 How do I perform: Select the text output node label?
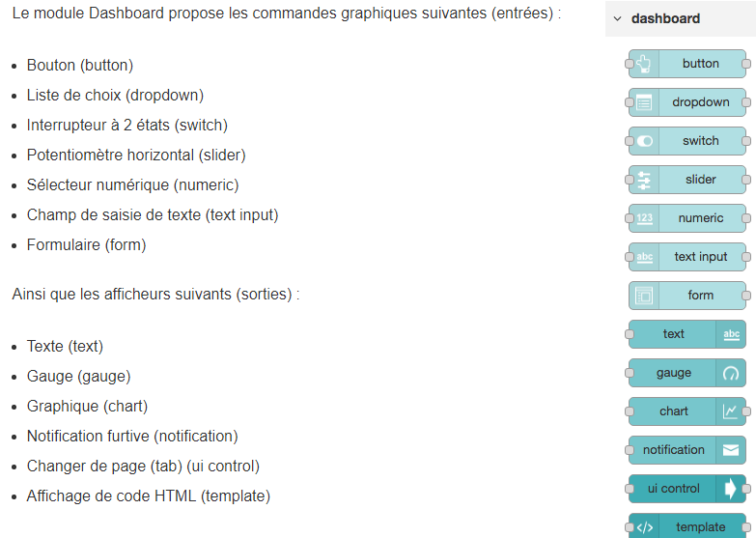[673, 334]
